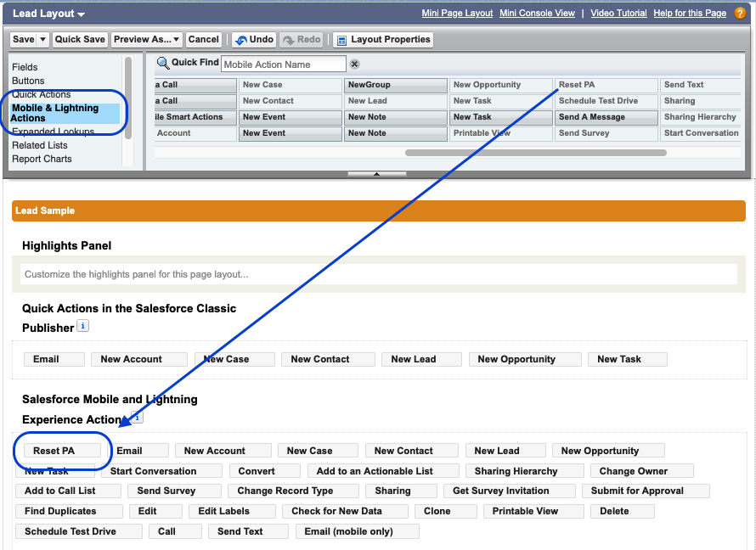Select Quick Actions category
The height and width of the screenshot is (550, 756).
point(42,94)
